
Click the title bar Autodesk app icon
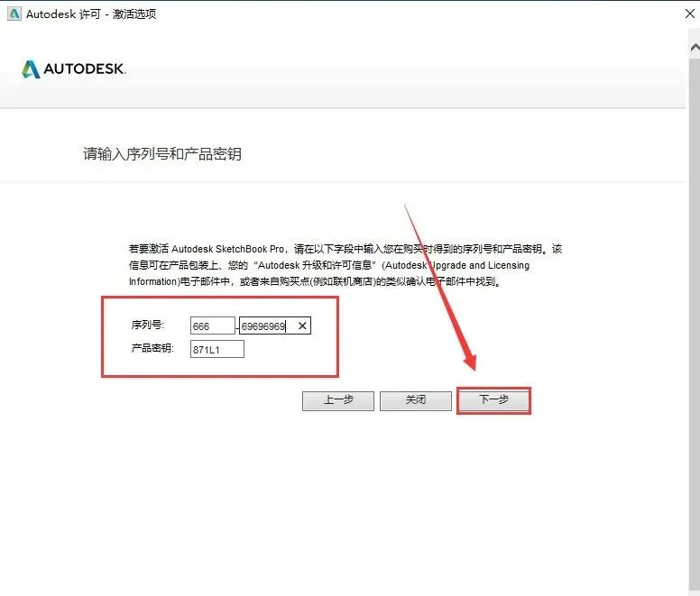(14, 14)
